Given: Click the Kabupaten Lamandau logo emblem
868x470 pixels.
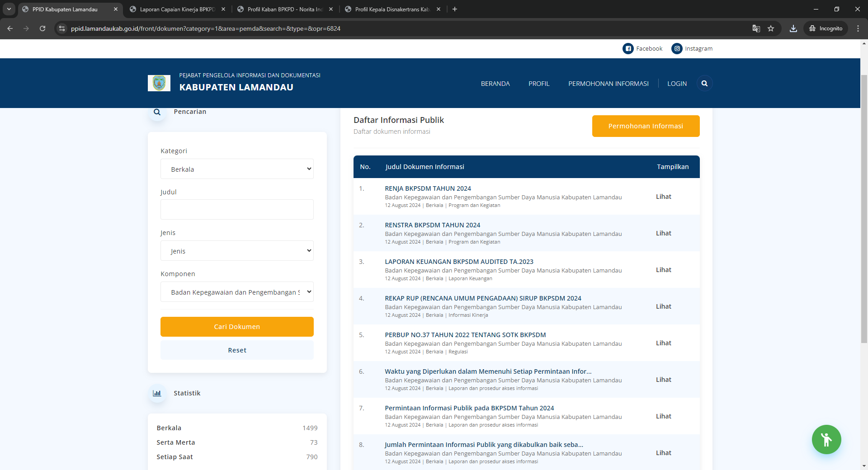Looking at the screenshot, I should (159, 83).
